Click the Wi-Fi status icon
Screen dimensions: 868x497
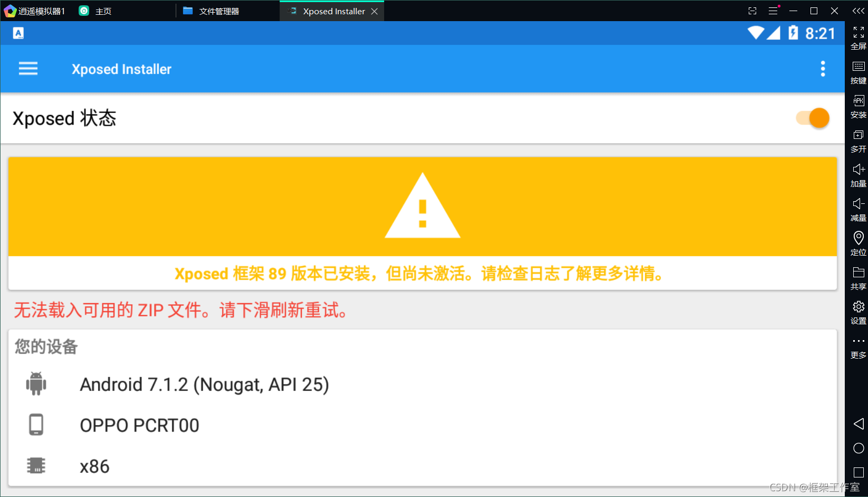click(756, 33)
